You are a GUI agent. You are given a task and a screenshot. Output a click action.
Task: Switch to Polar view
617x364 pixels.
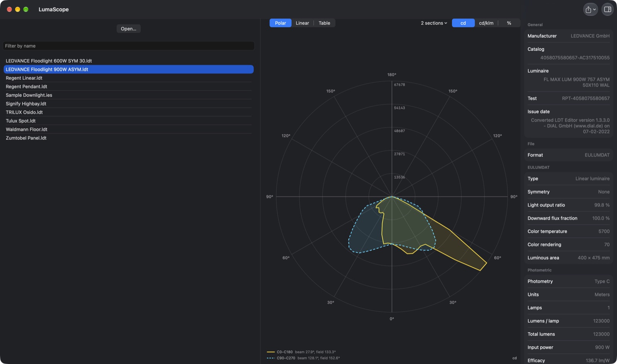pos(280,23)
